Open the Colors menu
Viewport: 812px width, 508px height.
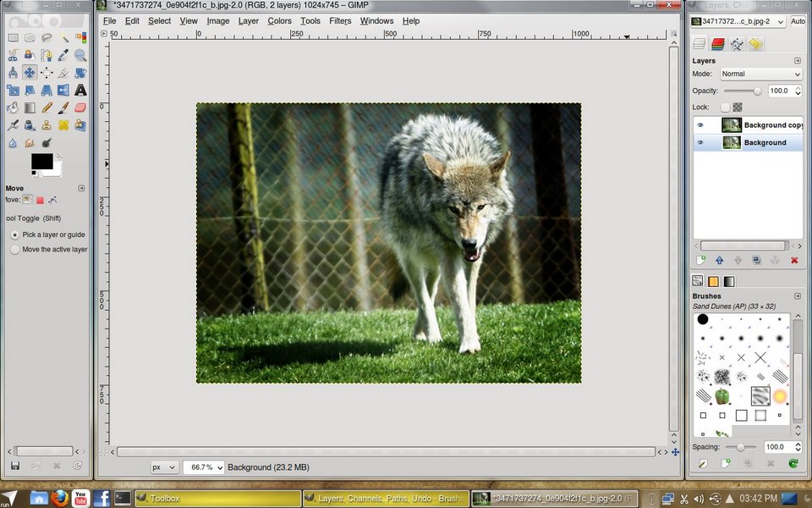279,21
